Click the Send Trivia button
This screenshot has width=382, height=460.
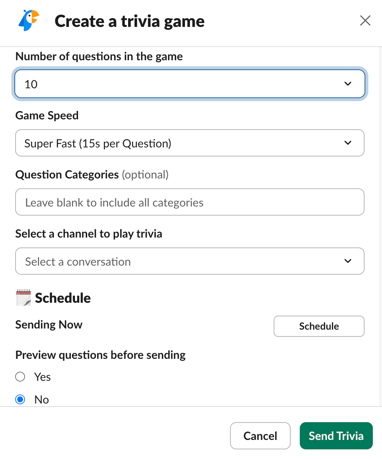pos(336,436)
